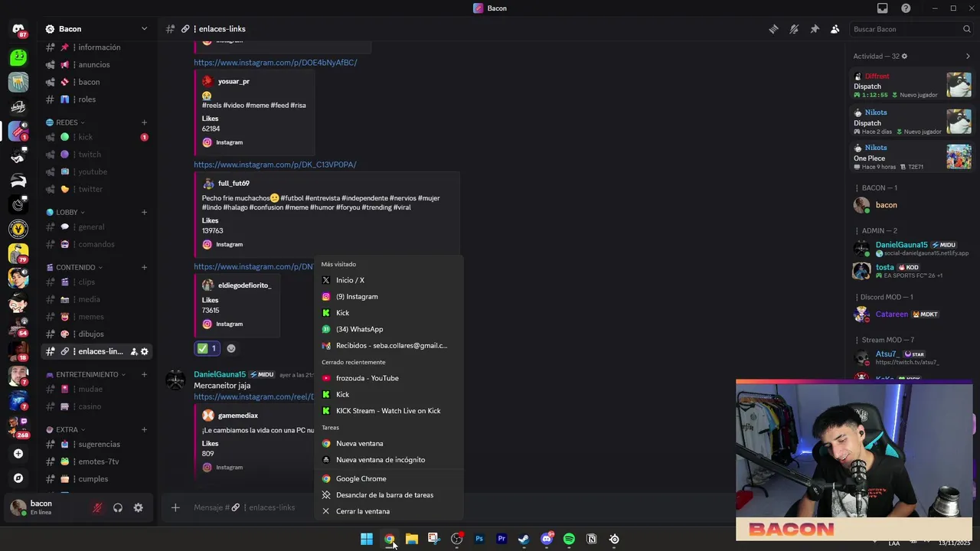The image size is (980, 551).
Task: Select KICK Stream - Watch Live on Kick
Action: point(389,411)
